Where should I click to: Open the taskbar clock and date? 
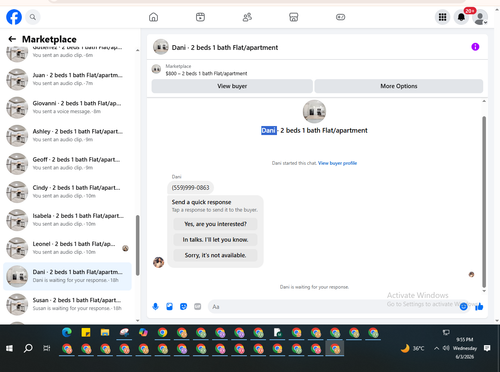465,348
